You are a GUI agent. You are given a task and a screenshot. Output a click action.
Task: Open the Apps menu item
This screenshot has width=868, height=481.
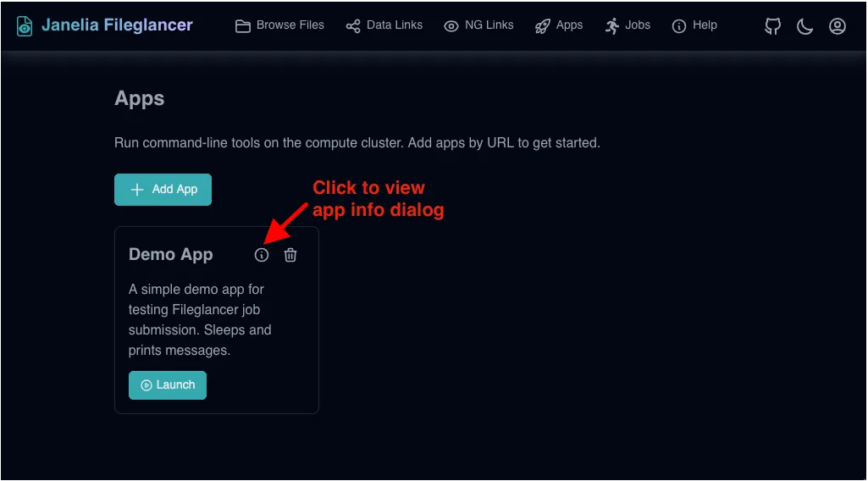(559, 25)
